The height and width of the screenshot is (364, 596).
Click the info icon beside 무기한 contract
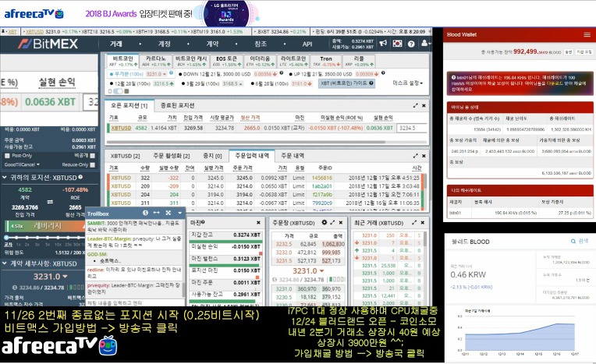172,73
